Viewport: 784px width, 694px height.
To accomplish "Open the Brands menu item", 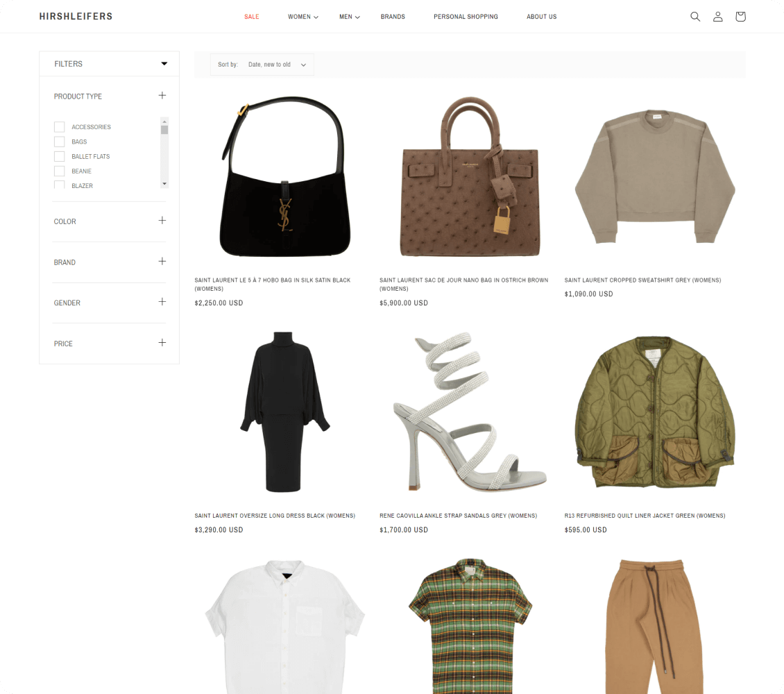I will pos(393,17).
